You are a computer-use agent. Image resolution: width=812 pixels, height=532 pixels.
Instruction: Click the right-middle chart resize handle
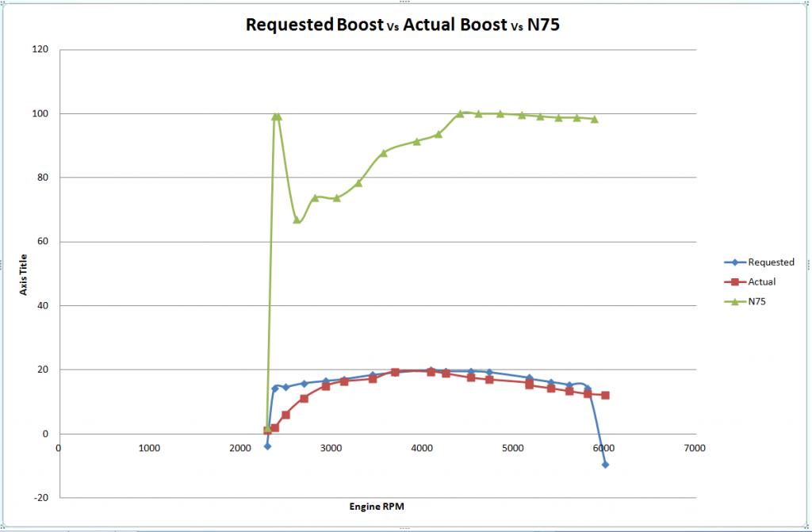coord(808,266)
